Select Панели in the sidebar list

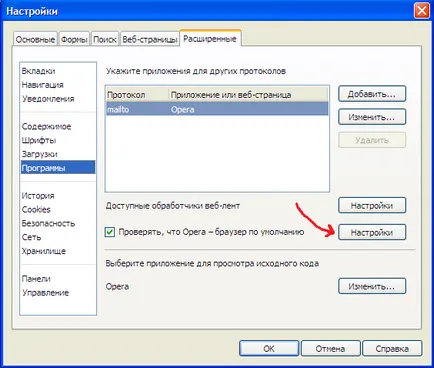pos(36,279)
